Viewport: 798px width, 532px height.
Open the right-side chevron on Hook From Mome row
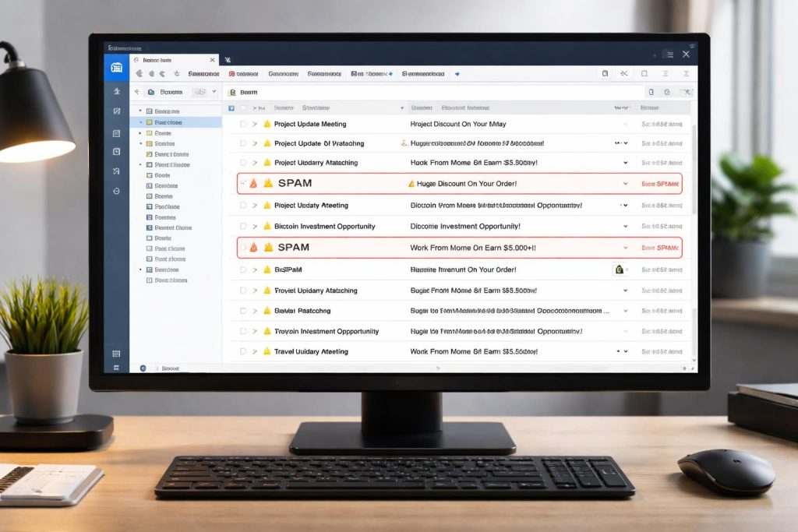(626, 163)
